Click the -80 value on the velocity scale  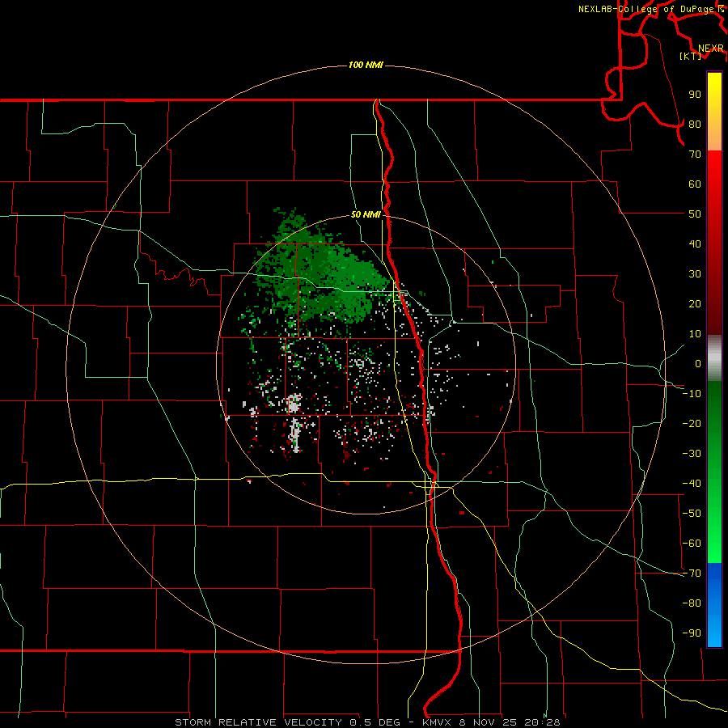(692, 603)
